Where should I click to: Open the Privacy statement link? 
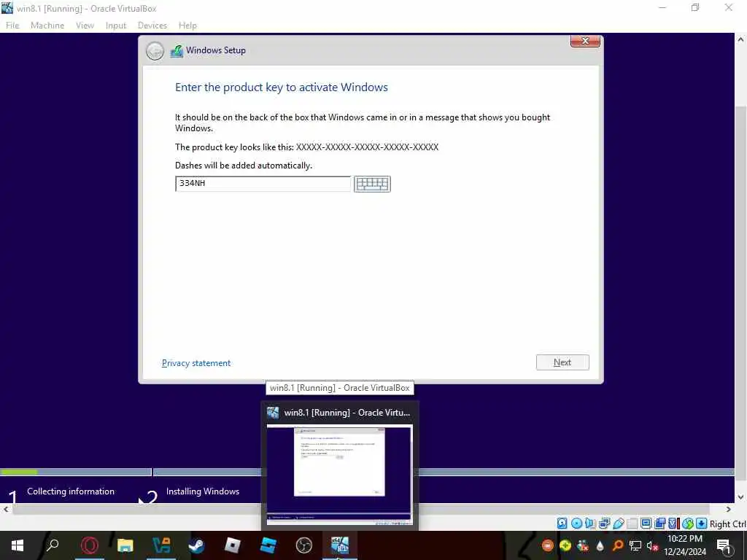(x=196, y=363)
